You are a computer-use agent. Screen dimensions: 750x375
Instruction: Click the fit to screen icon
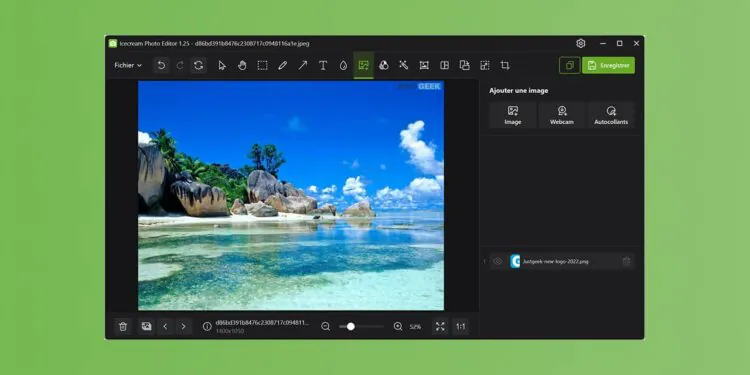point(440,327)
